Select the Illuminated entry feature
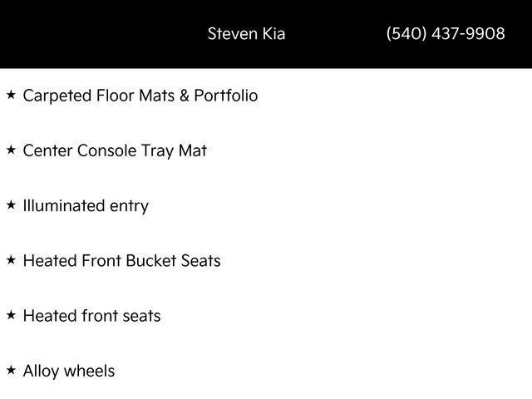 (x=86, y=206)
